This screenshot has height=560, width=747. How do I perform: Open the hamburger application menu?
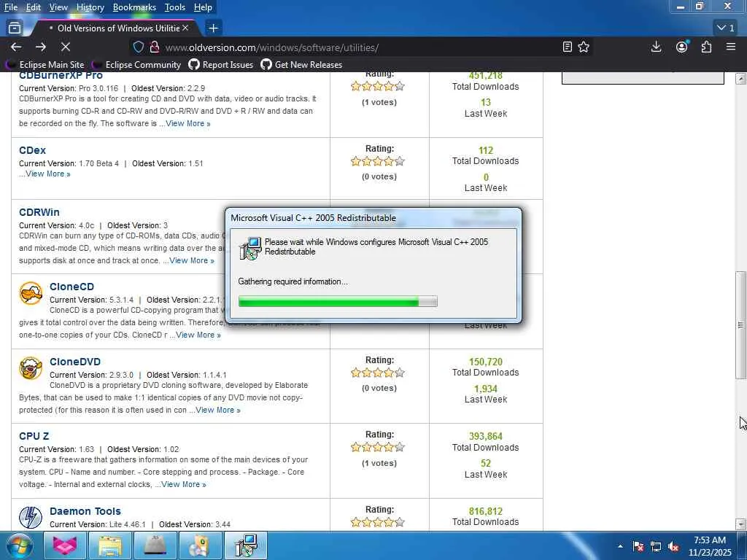pyautogui.click(x=731, y=47)
